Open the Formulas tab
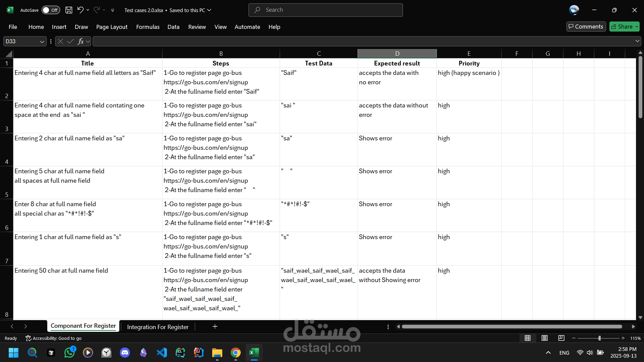Image resolution: width=644 pixels, height=362 pixels. (148, 27)
